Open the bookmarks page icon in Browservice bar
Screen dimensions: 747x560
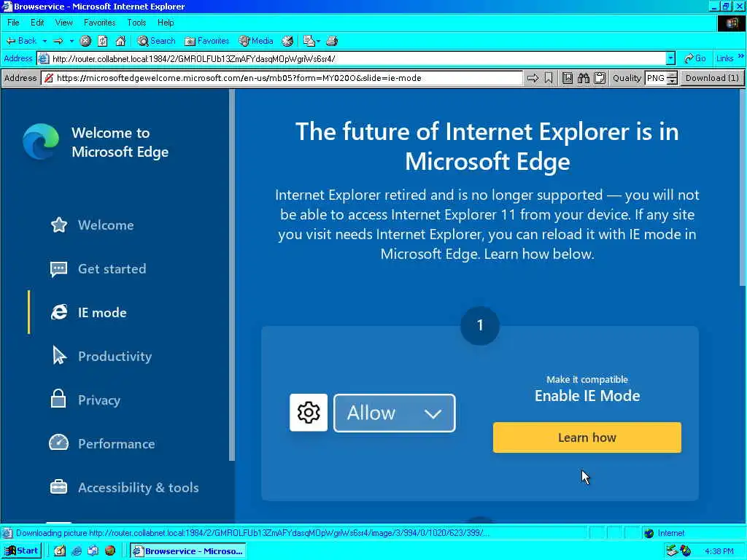(x=568, y=78)
